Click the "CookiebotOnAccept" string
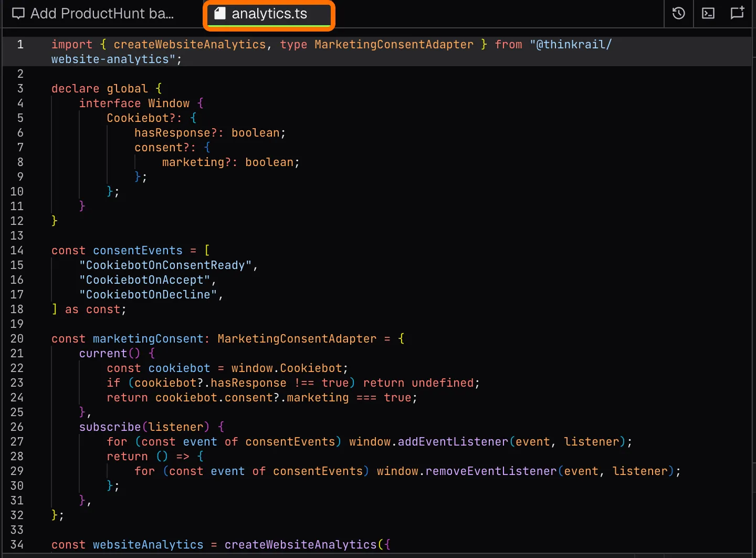Screen dimensions: 756x558 click(144, 280)
